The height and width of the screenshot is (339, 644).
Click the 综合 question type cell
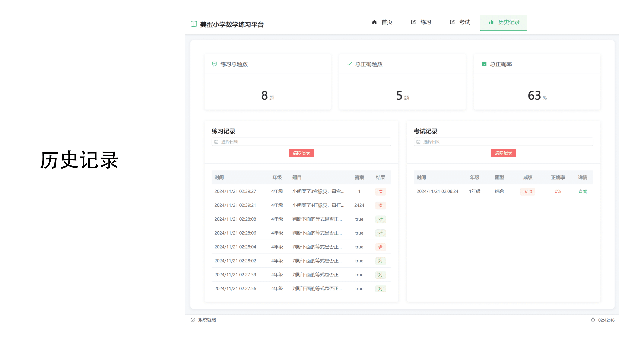pos(499,191)
